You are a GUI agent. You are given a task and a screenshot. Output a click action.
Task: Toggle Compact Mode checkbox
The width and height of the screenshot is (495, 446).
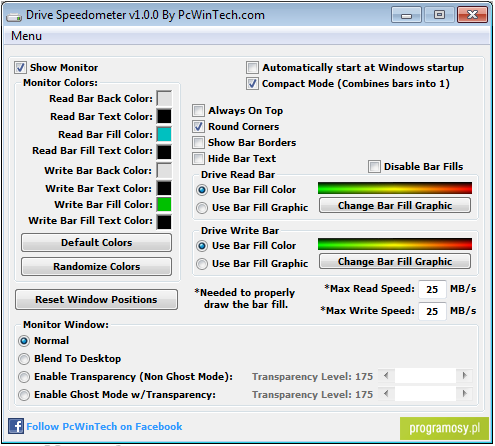252,83
